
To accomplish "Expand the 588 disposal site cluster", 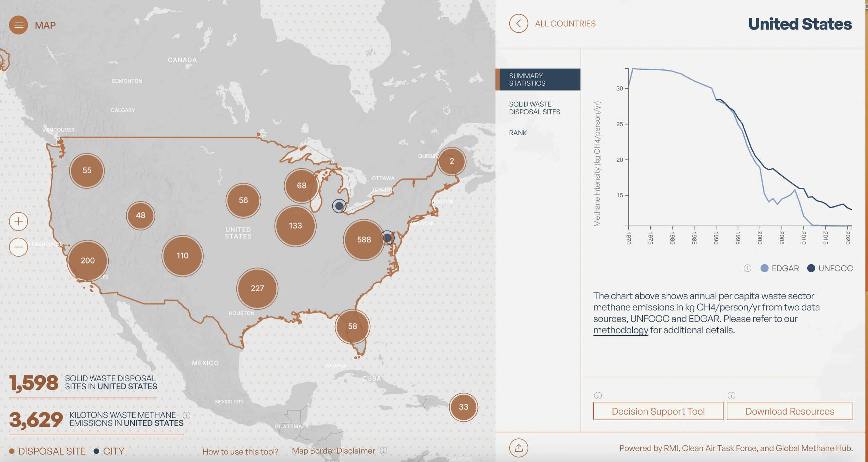I will [x=363, y=240].
